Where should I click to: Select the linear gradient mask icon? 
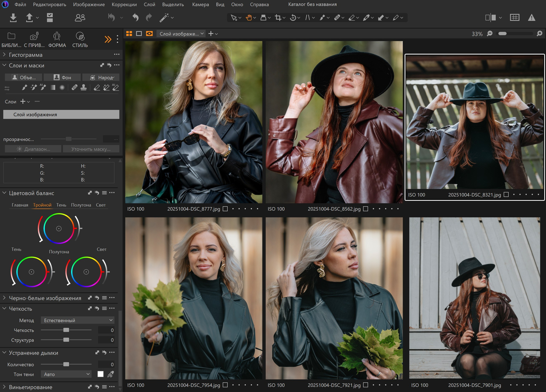pyautogui.click(x=53, y=88)
